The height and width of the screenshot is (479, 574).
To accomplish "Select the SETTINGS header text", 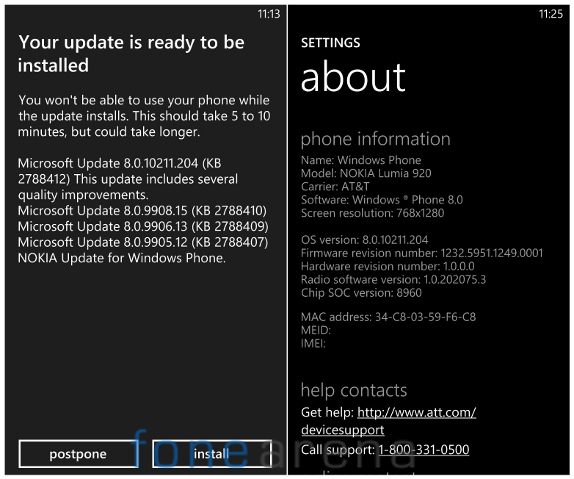I will click(x=331, y=43).
